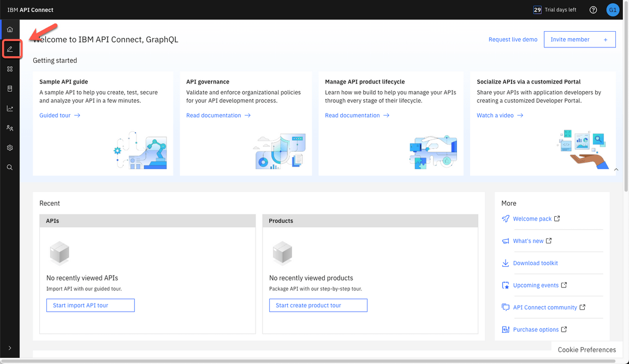
Task: Open the Members icon in sidebar
Action: pos(10,128)
